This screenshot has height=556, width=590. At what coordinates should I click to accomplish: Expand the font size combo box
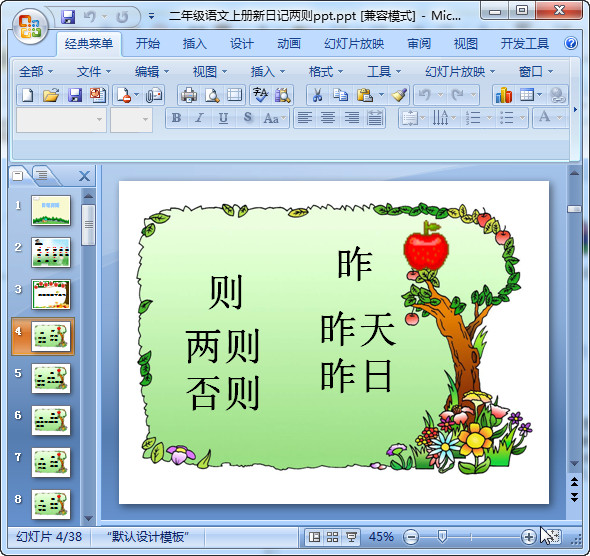coord(145,120)
